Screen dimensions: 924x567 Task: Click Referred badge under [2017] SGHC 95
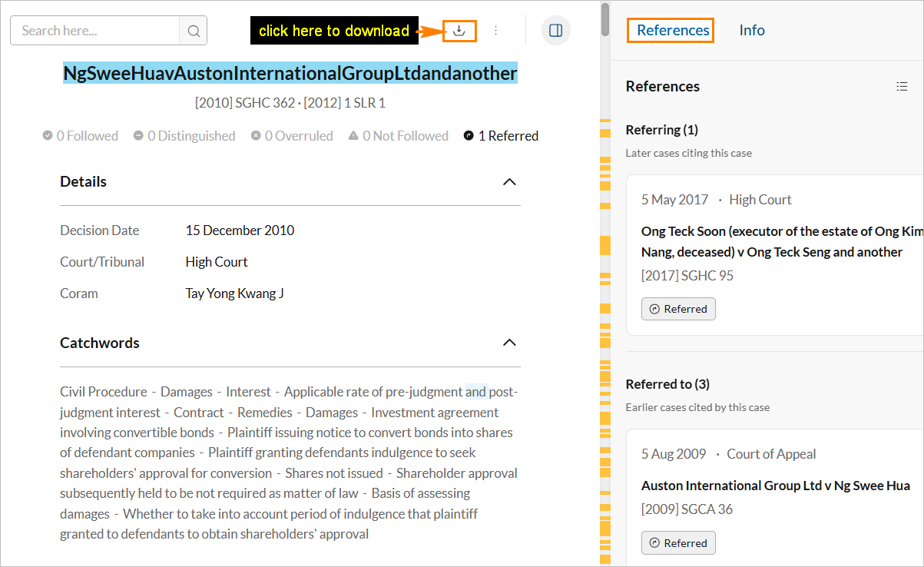[x=678, y=309]
